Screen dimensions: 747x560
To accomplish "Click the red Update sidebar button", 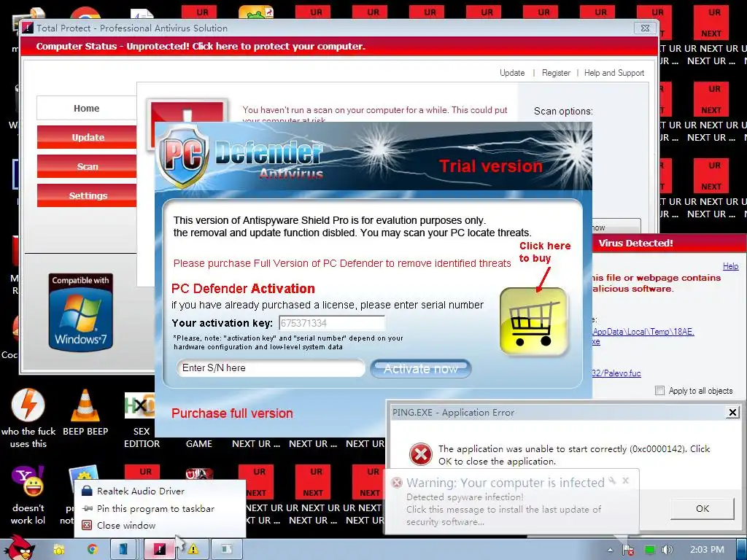I will click(x=88, y=137).
